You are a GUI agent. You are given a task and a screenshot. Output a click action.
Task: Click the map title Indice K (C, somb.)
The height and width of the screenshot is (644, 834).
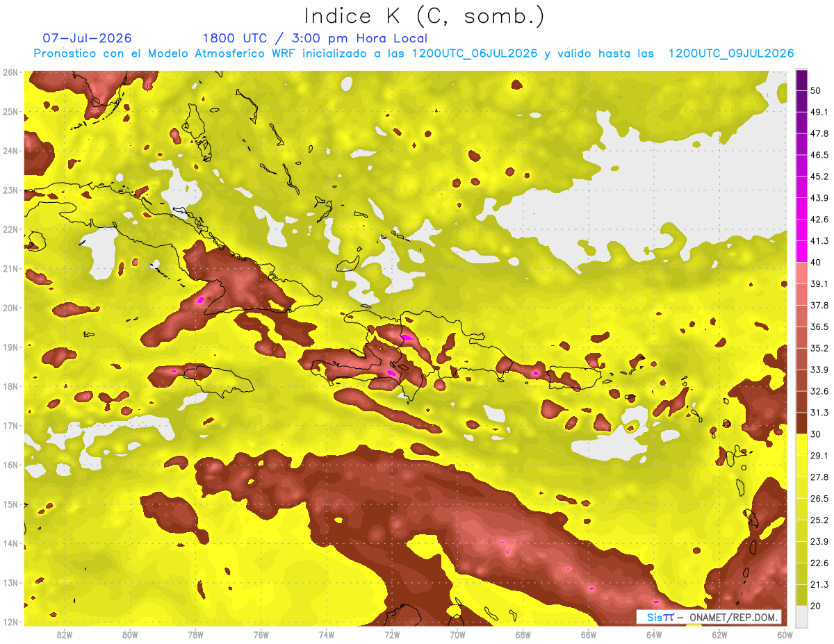(x=424, y=16)
